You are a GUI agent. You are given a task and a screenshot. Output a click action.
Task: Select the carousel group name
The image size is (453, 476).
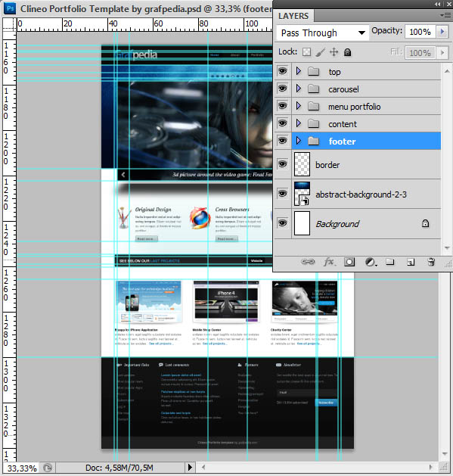click(x=343, y=89)
